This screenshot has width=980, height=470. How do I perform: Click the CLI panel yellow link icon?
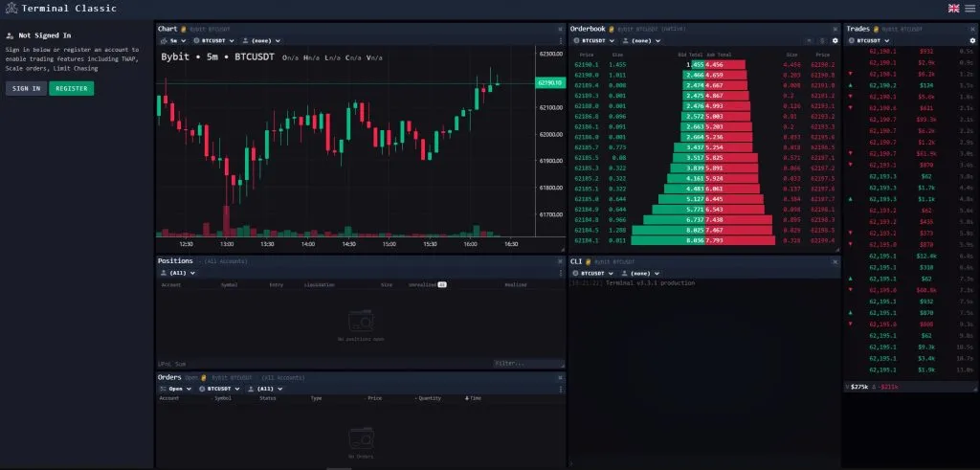pos(589,262)
